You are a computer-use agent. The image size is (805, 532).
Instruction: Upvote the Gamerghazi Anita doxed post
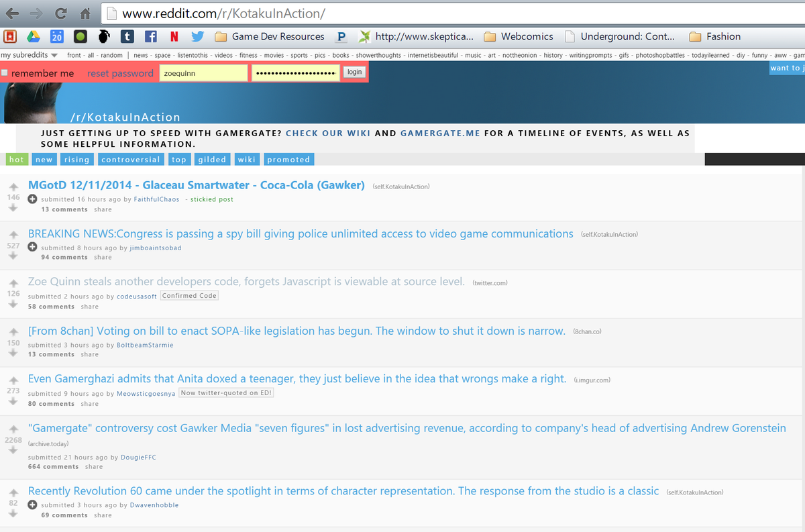pyautogui.click(x=13, y=380)
